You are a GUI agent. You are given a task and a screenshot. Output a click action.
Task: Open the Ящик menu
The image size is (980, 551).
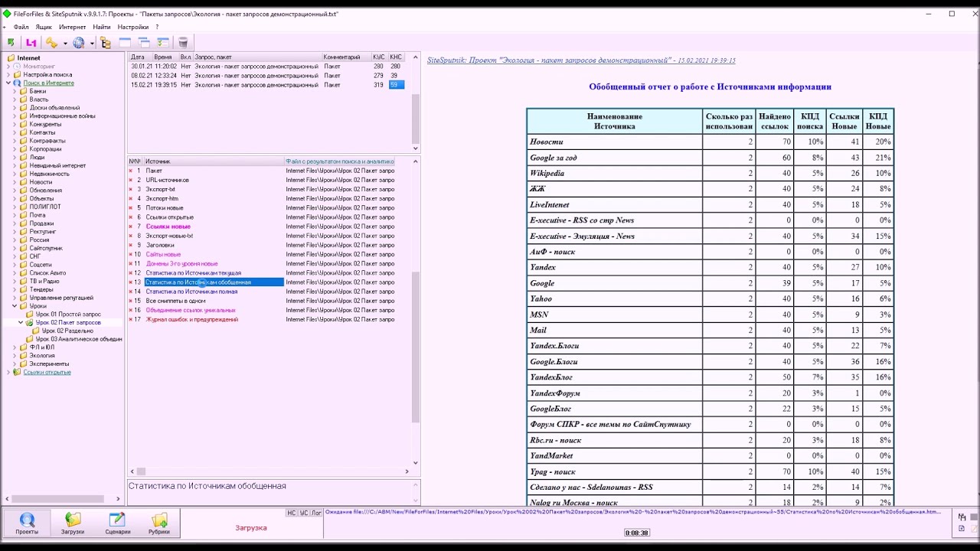(44, 27)
